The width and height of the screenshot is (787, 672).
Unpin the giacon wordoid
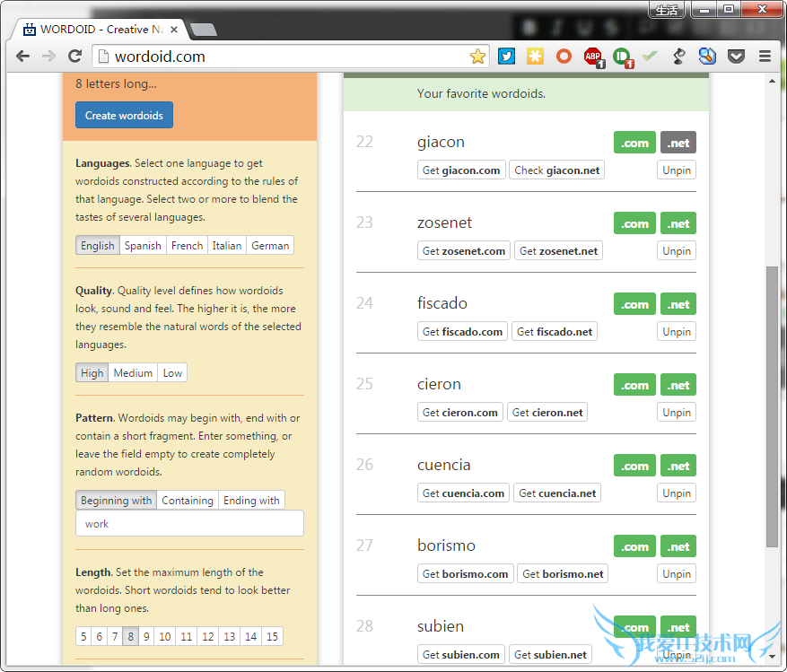pos(677,170)
